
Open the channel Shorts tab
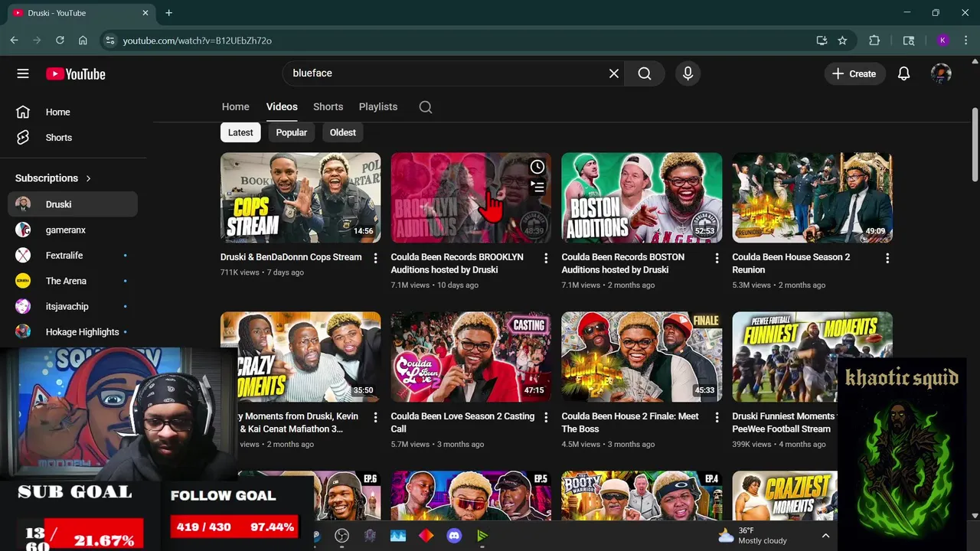tap(328, 107)
